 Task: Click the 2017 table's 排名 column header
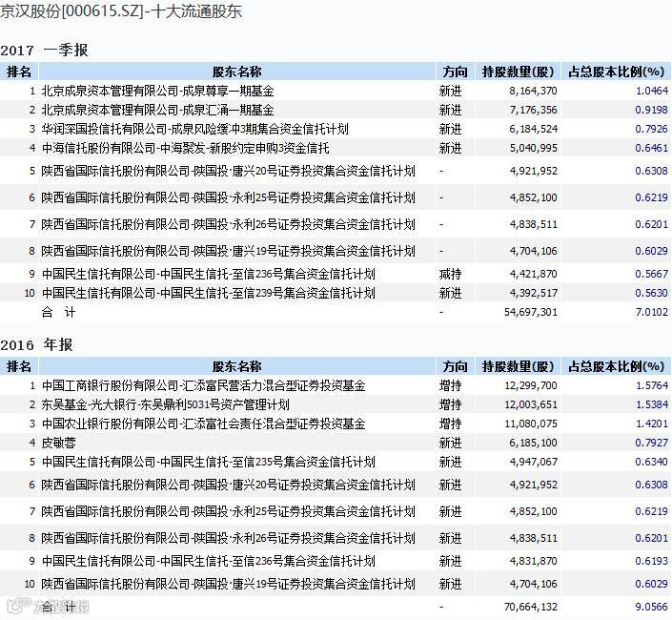pos(19,72)
